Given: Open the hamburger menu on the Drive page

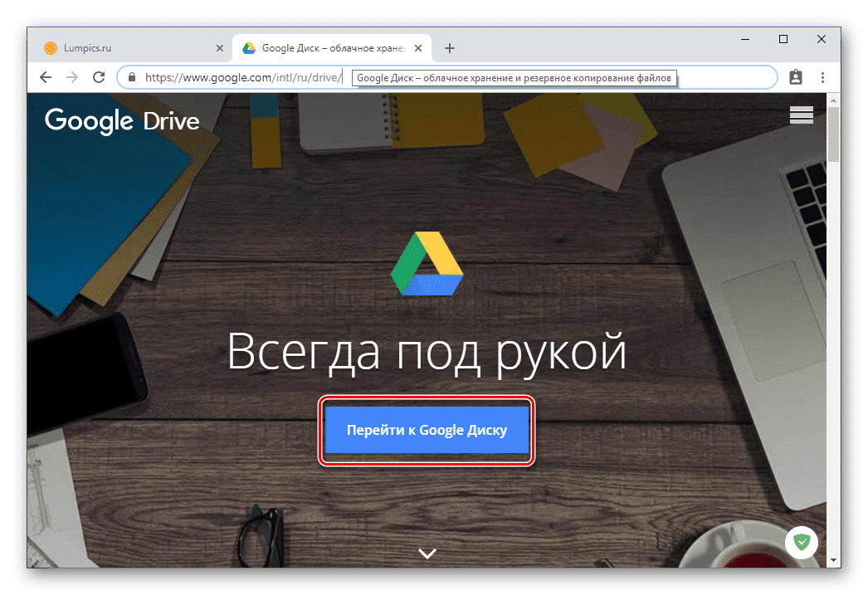Looking at the screenshot, I should pos(801,115).
